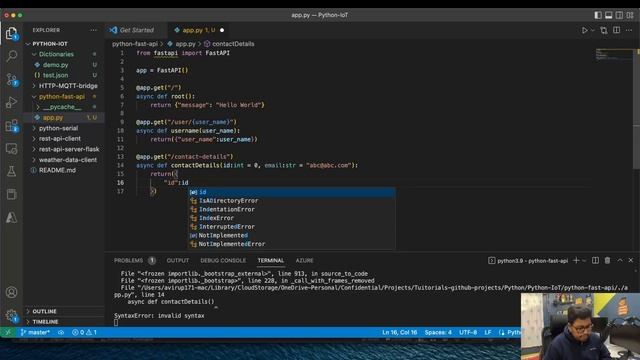Split the terminal
The image size is (640, 360).
(596, 260)
